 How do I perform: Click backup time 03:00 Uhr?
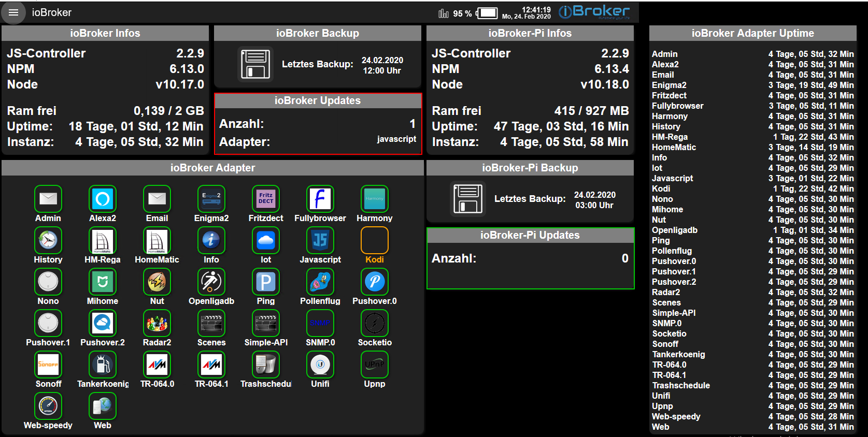pyautogui.click(x=594, y=205)
